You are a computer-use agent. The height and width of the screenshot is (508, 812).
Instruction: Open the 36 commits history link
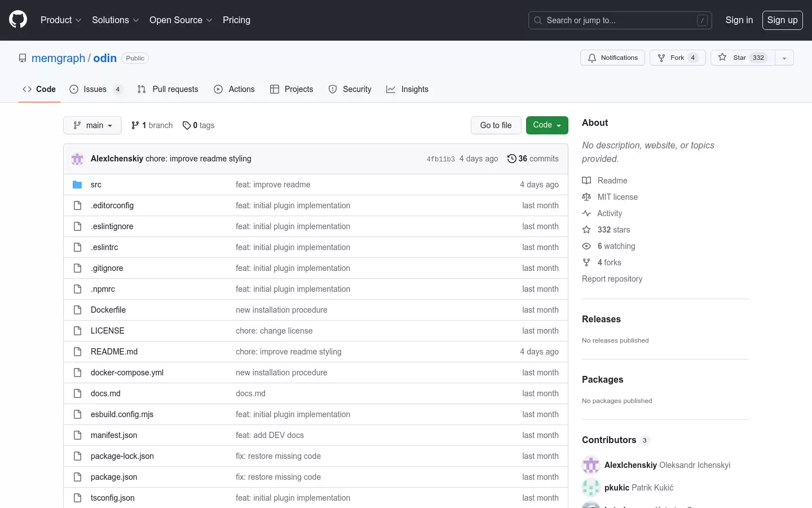[x=533, y=159]
